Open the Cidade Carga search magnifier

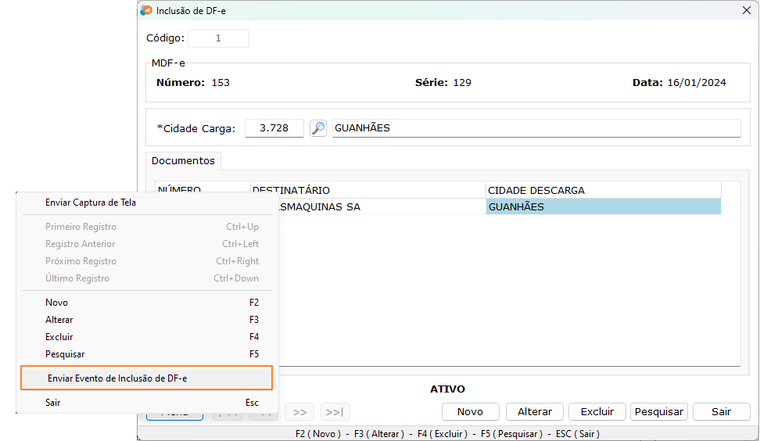pos(318,128)
